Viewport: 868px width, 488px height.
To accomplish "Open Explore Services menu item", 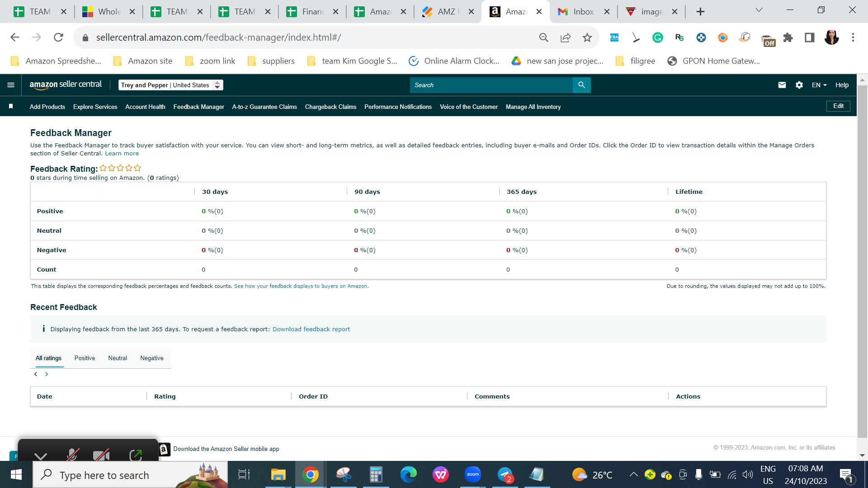I will click(95, 107).
